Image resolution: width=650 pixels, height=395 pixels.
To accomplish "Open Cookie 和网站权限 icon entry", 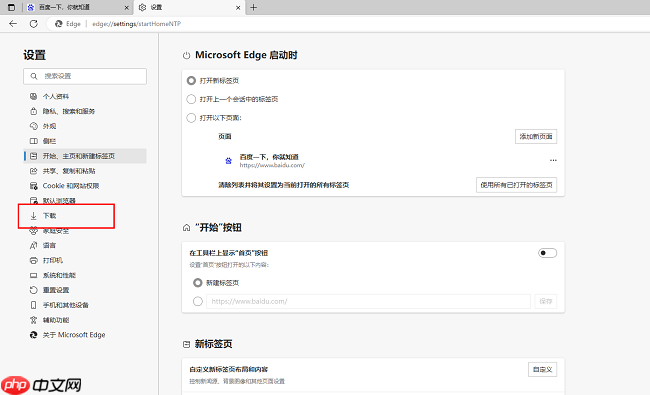I will (34, 186).
